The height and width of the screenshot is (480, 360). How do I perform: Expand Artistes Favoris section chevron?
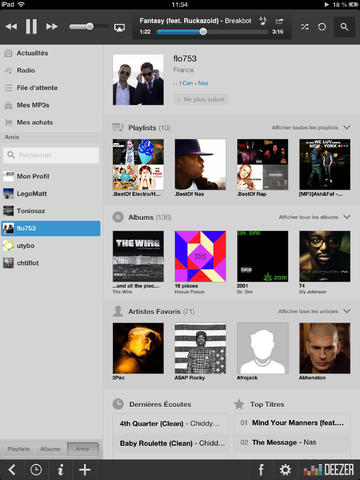click(347, 311)
